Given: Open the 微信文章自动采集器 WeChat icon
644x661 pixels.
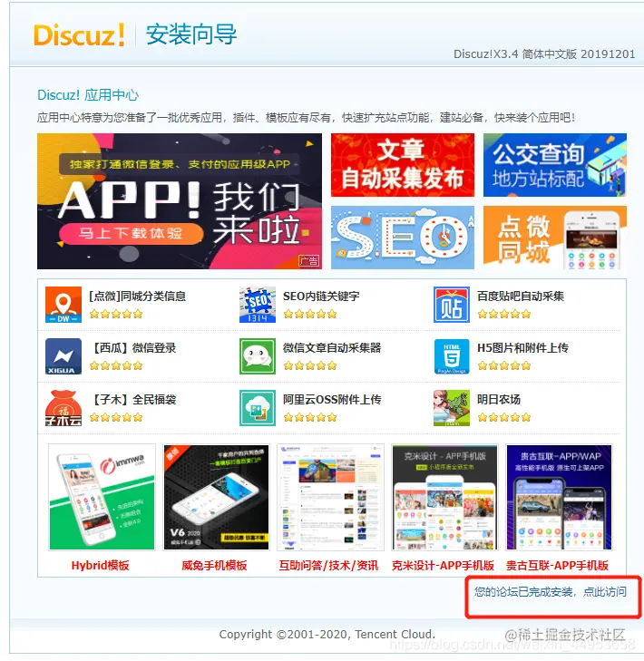Looking at the screenshot, I should pyautogui.click(x=258, y=356).
